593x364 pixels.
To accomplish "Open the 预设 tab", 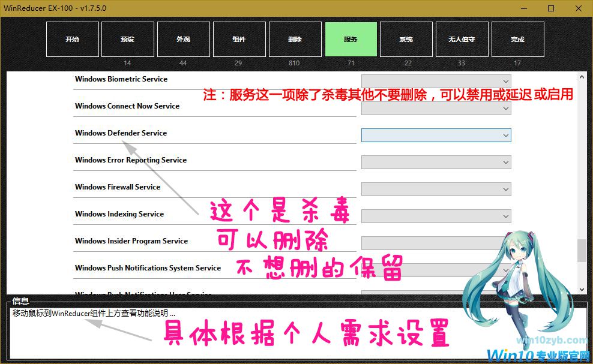I will pyautogui.click(x=127, y=40).
